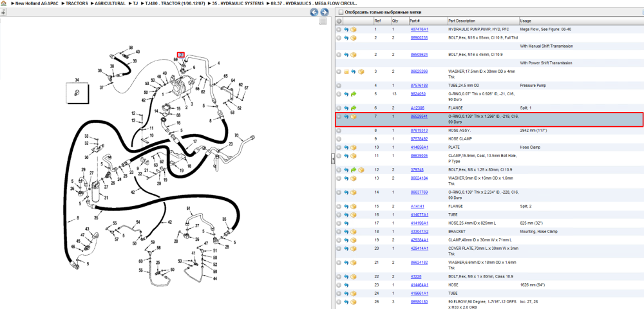
Task: Click the blue arrow icon for part 407476A1
Action: [x=346, y=30]
